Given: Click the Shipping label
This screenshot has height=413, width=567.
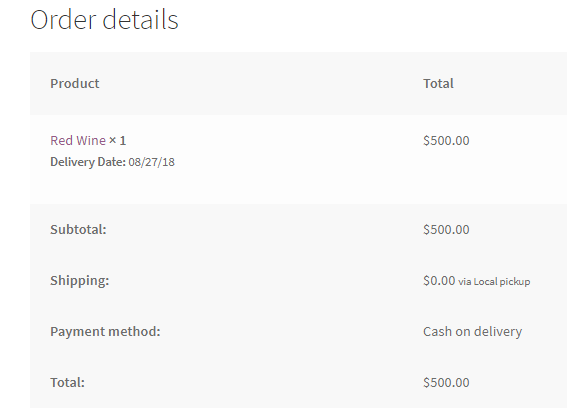Looking at the screenshot, I should point(80,281).
